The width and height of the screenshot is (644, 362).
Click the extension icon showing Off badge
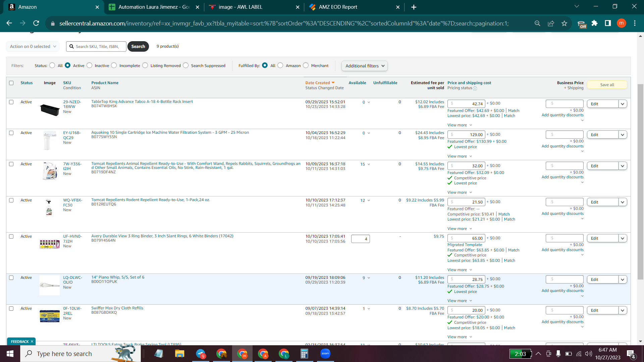pyautogui.click(x=582, y=24)
